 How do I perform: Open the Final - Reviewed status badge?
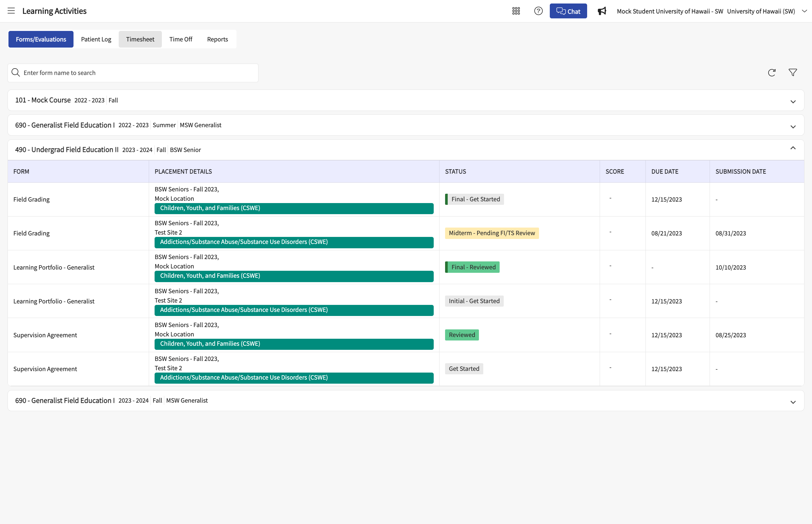(x=472, y=267)
